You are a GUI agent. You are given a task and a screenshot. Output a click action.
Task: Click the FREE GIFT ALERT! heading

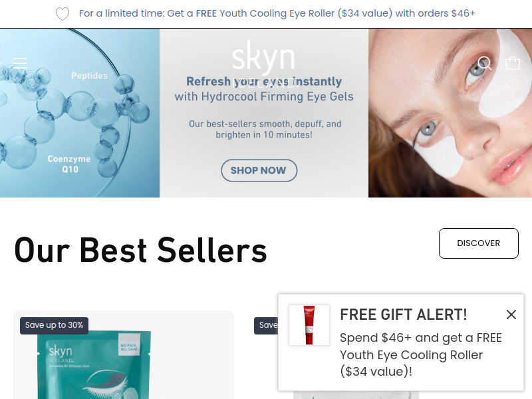coord(404,315)
